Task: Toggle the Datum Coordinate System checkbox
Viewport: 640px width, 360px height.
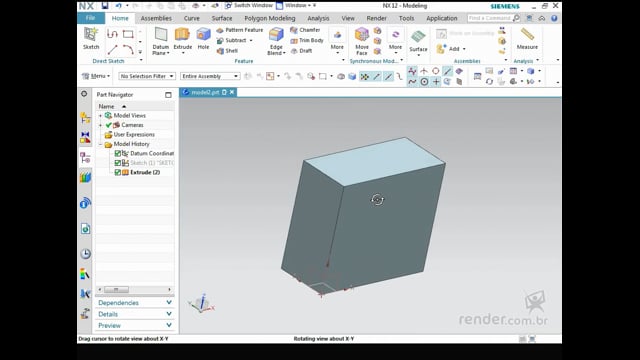Action: [x=118, y=153]
